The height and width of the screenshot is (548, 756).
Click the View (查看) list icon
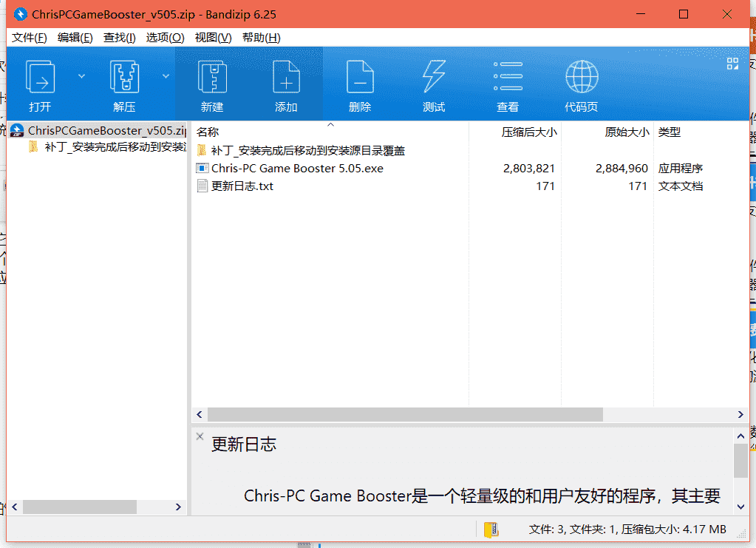tap(508, 76)
